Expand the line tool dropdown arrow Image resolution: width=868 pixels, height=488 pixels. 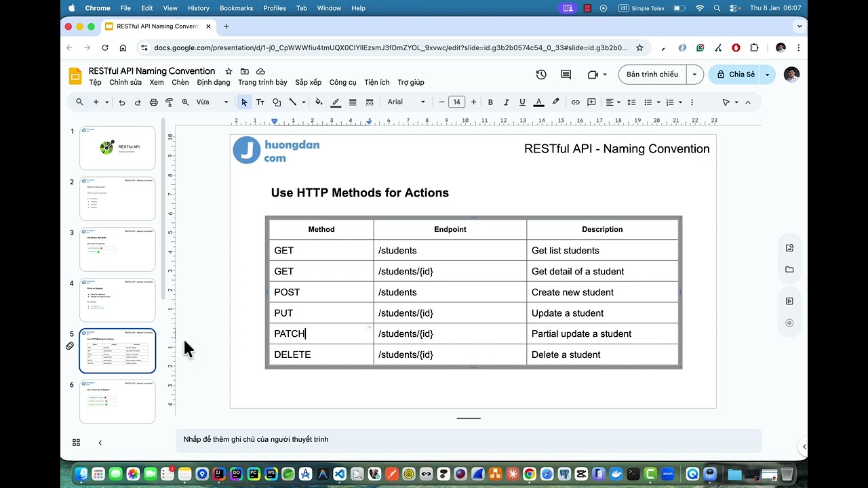click(x=304, y=102)
